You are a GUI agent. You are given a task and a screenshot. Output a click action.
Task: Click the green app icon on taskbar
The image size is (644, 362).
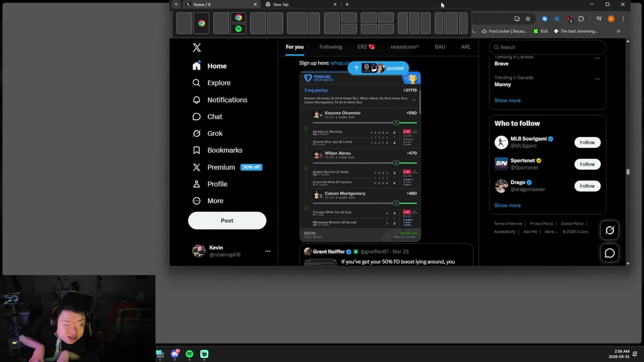pos(204,354)
